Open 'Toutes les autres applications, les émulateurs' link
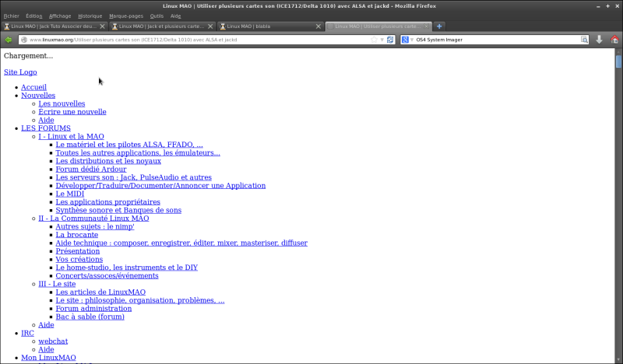Image resolution: width=623 pixels, height=364 pixels. coord(138,152)
